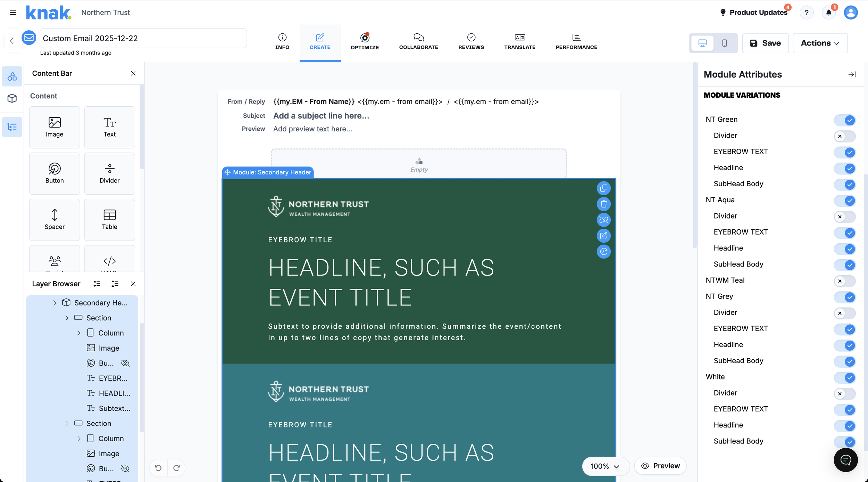The width and height of the screenshot is (868, 482).
Task: Refresh the Secondary Header module
Action: point(604,251)
